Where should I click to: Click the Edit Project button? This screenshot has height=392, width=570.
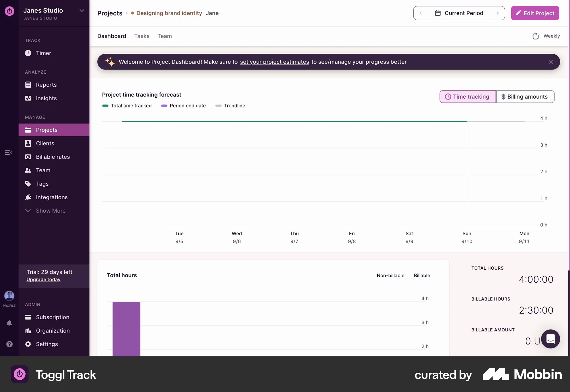tap(535, 13)
